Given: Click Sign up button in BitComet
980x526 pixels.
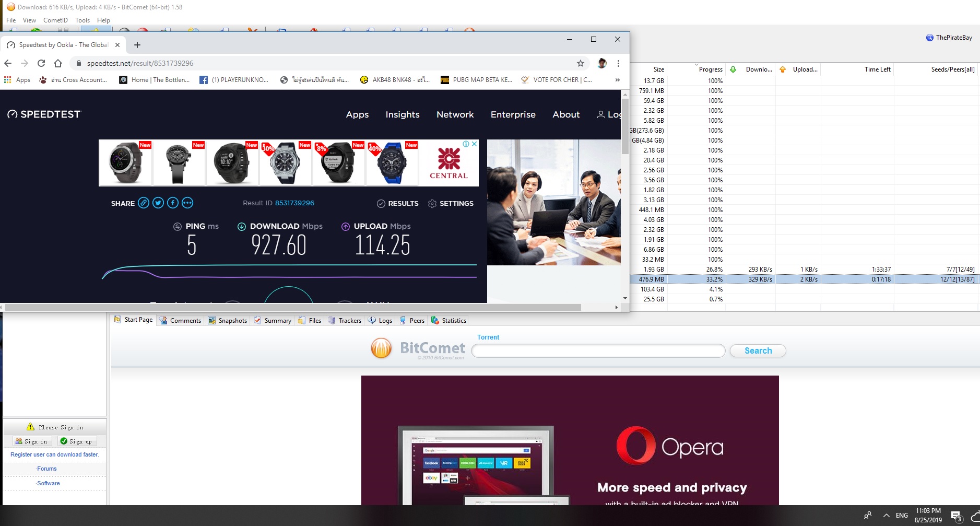Looking at the screenshot, I should [76, 441].
